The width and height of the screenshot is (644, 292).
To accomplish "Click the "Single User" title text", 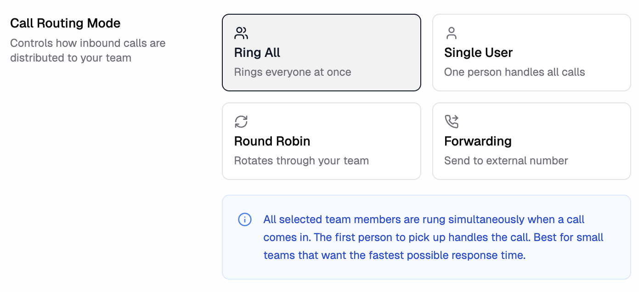I will [478, 53].
